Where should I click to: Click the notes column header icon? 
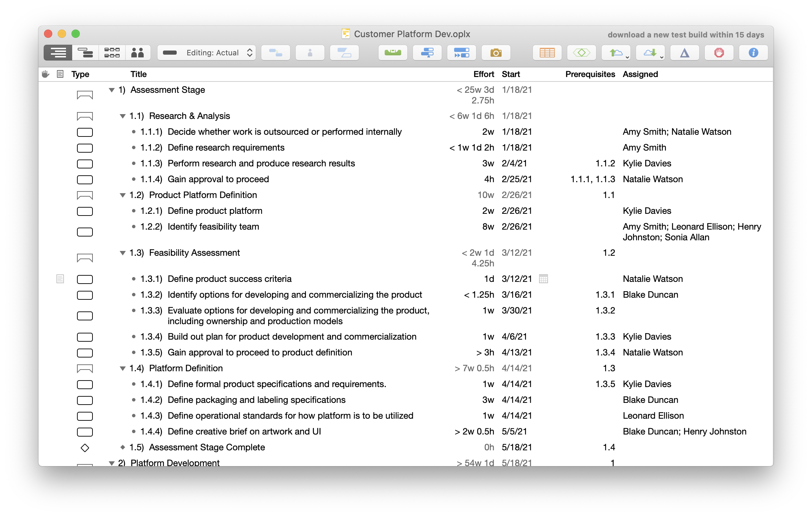[x=60, y=74]
